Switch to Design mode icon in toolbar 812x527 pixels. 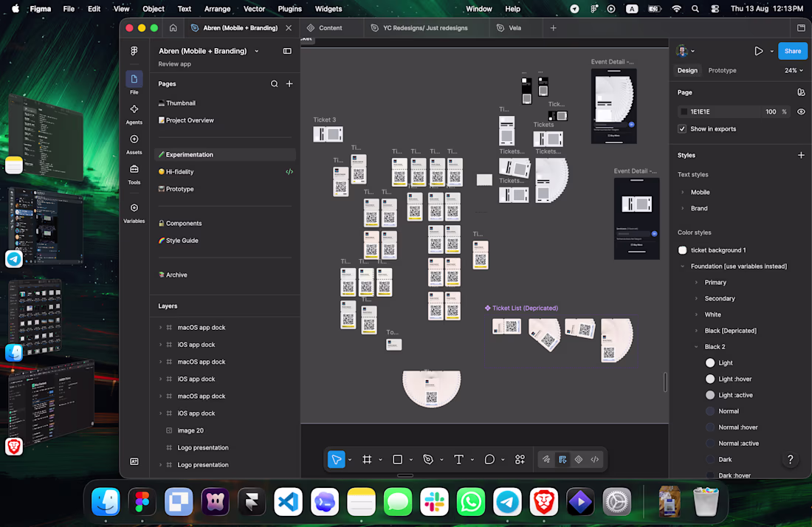tap(562, 459)
